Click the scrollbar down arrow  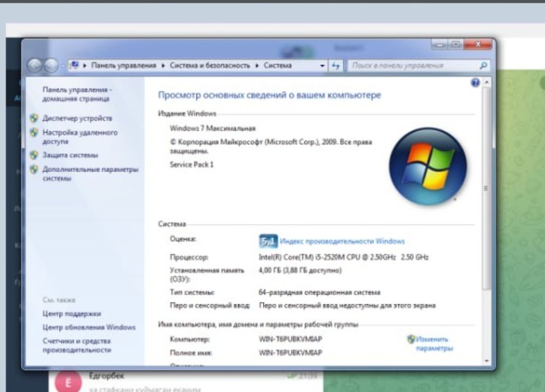pos(487,361)
